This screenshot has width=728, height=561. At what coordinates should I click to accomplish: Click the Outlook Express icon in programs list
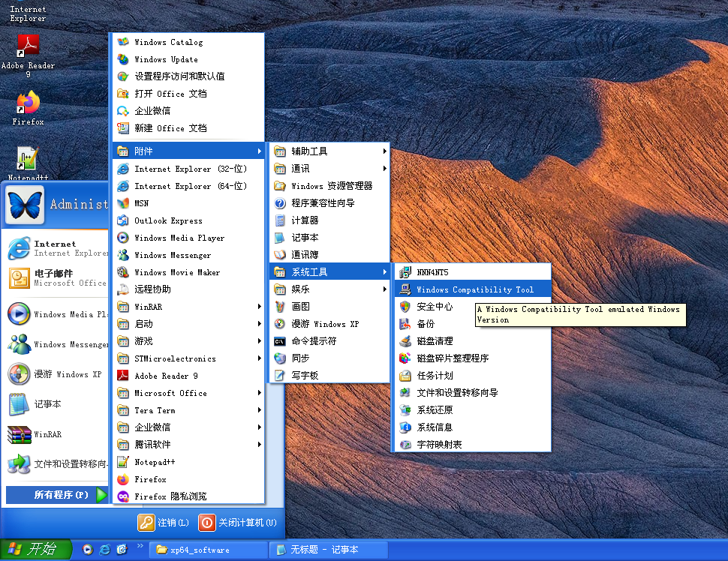tap(123, 220)
